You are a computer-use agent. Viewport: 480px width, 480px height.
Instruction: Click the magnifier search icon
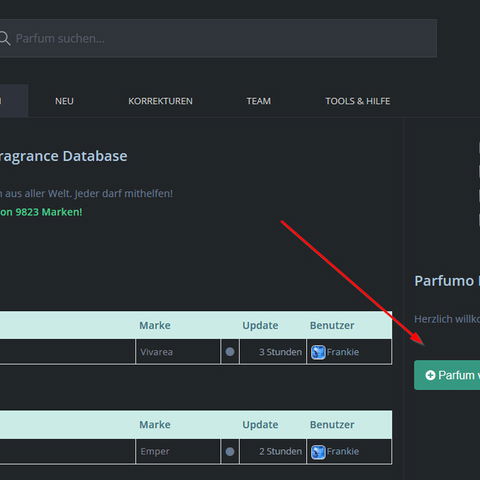[5, 38]
